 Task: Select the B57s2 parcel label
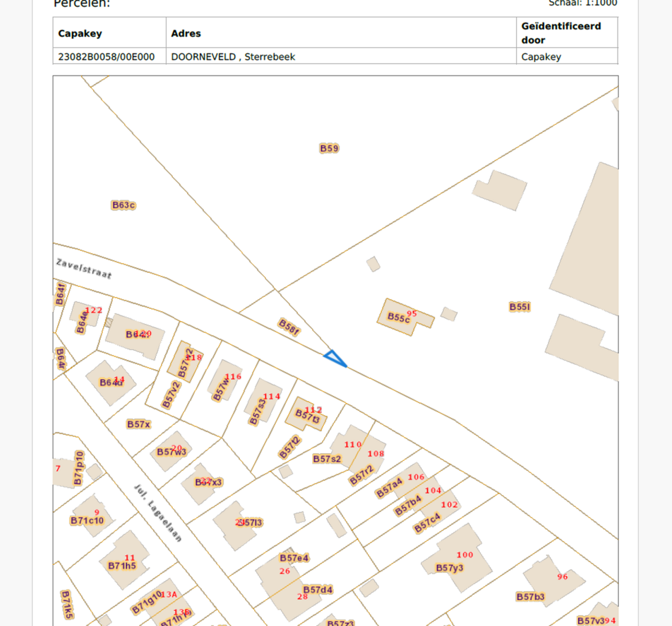click(327, 459)
